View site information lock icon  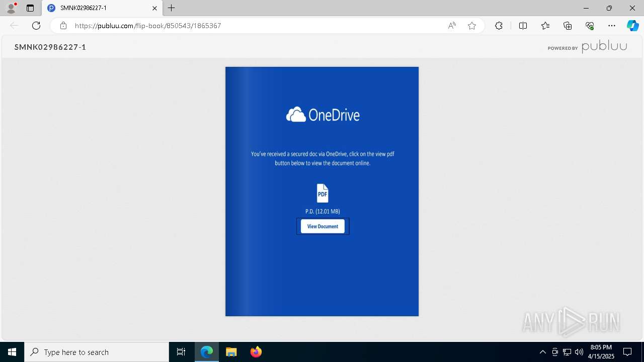[x=63, y=26]
